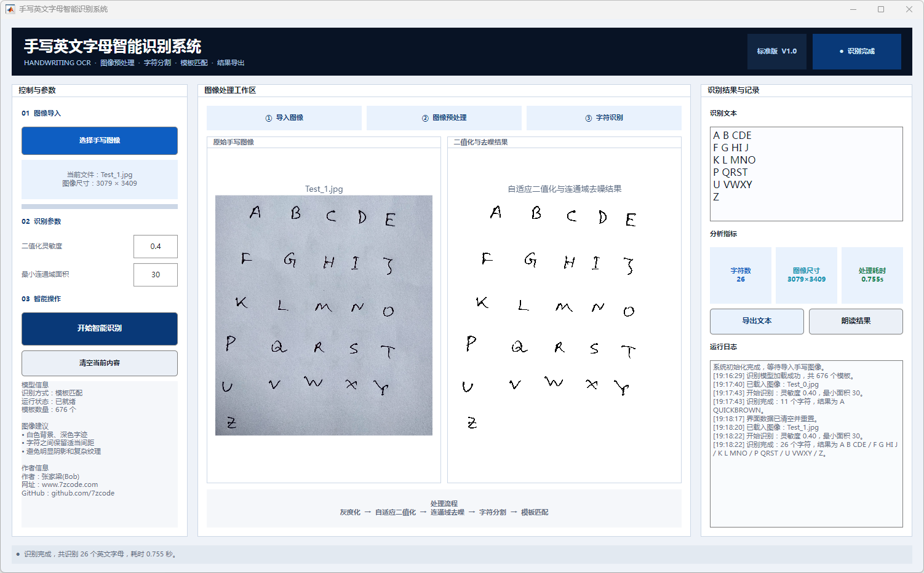Select step 1 导入图像 tab
The width and height of the screenshot is (924, 573).
click(284, 118)
